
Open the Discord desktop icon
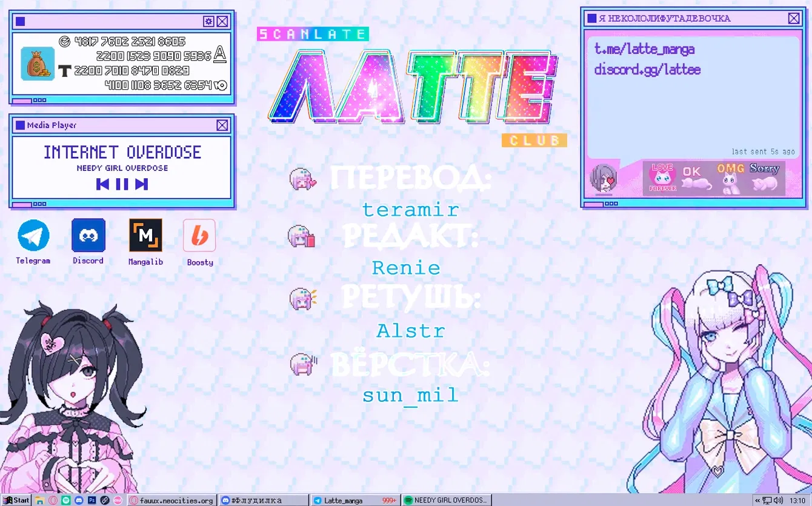(88, 235)
